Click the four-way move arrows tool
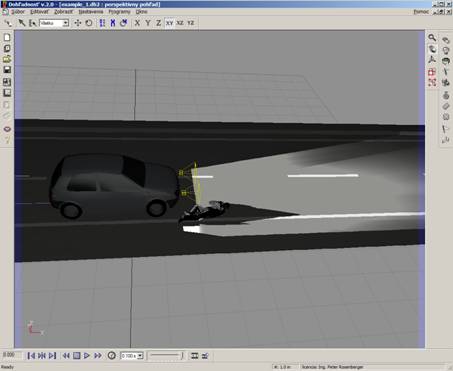Image resolution: width=453 pixels, height=371 pixels. [x=77, y=23]
